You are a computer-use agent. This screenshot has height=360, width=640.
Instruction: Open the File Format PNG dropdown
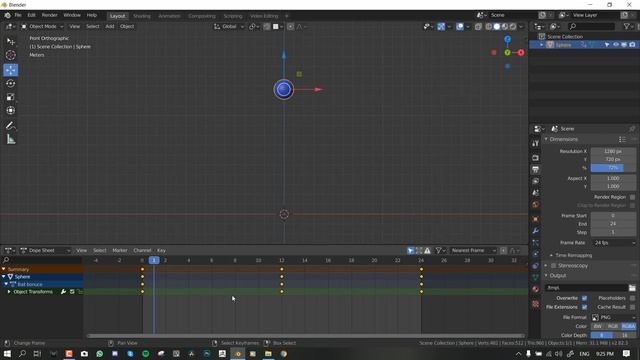613,318
